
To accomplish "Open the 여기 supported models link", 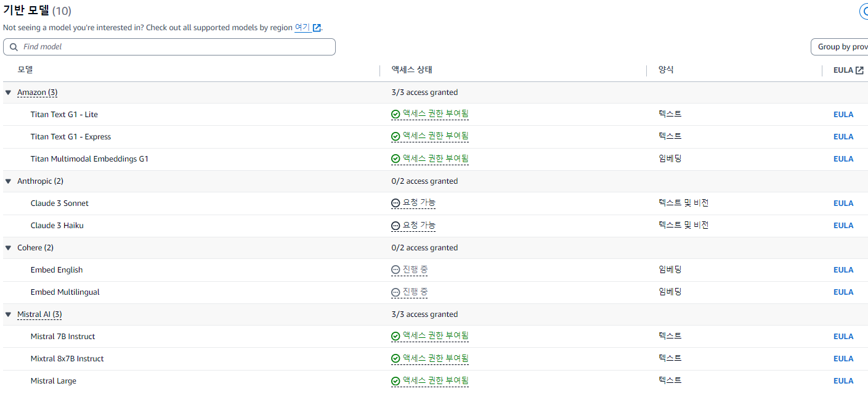I will tap(302, 28).
